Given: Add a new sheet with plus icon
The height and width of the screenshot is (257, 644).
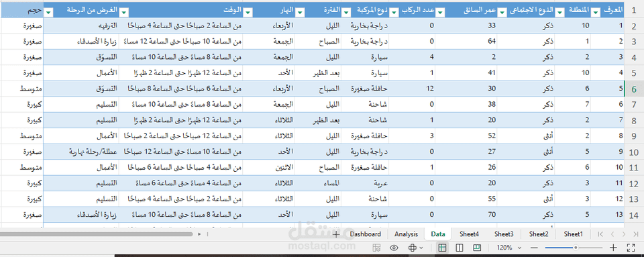Looking at the screenshot, I should [336, 234].
